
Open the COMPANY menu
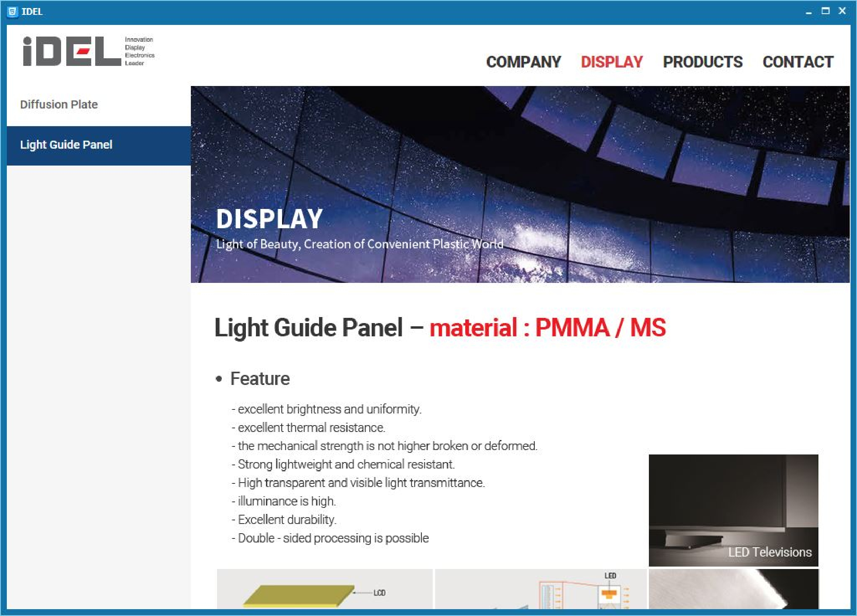(x=524, y=62)
